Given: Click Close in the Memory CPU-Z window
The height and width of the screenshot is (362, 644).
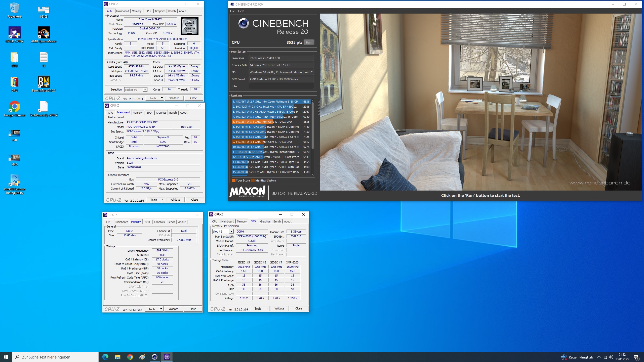Looking at the screenshot, I should pyautogui.click(x=193, y=309).
